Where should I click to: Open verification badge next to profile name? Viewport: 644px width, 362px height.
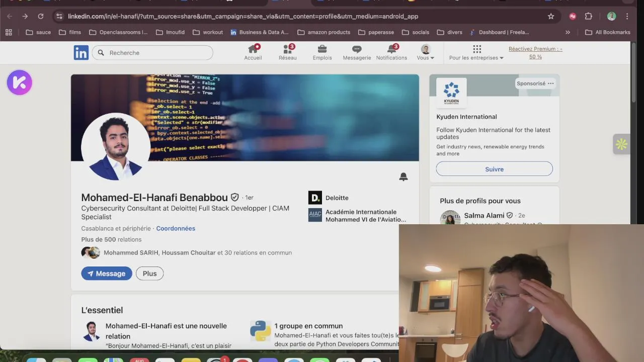pyautogui.click(x=235, y=198)
